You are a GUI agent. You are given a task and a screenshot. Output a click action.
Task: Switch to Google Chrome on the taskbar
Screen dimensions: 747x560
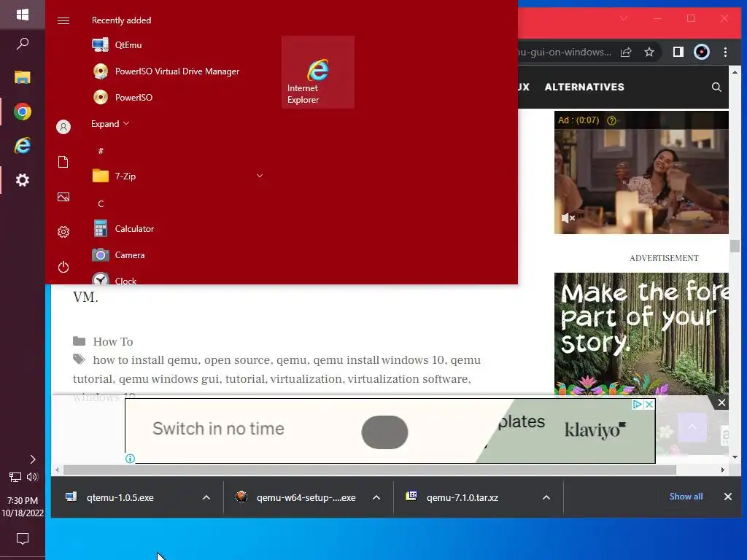tap(23, 112)
